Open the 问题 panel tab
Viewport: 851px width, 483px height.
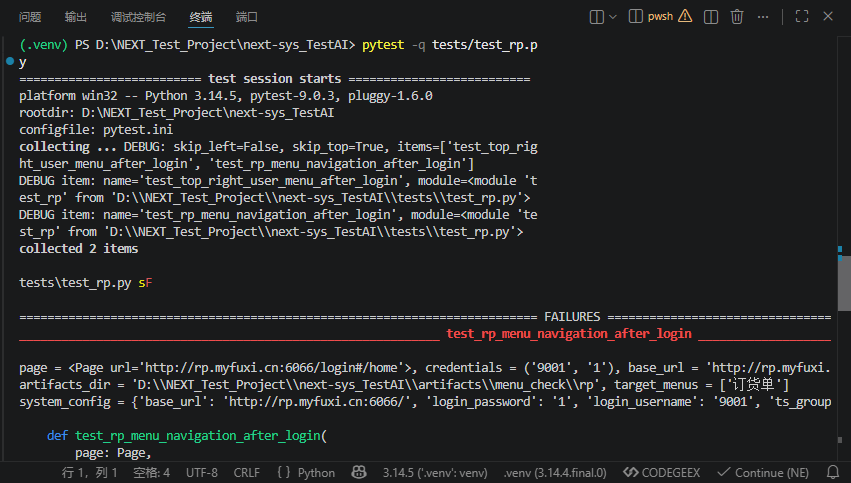click(30, 17)
